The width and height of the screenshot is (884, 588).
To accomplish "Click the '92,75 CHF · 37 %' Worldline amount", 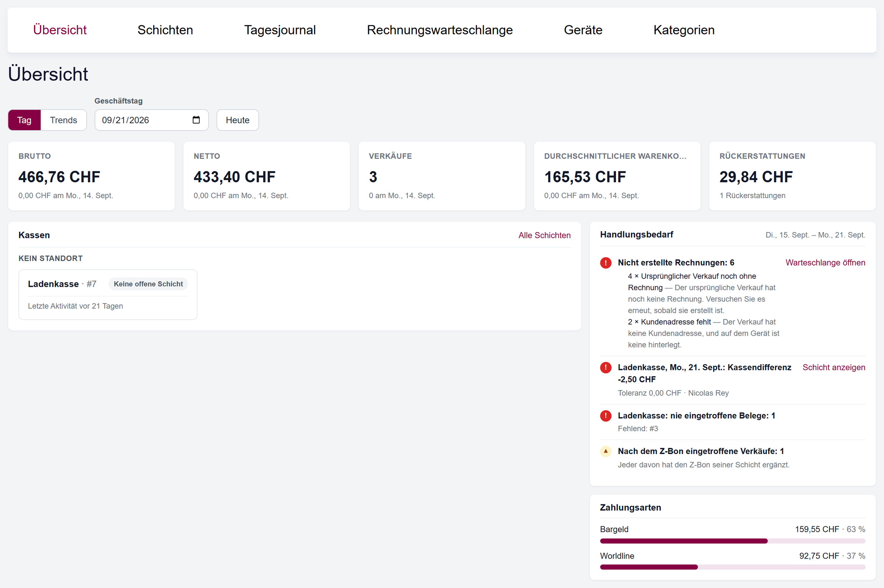I will (x=832, y=556).
